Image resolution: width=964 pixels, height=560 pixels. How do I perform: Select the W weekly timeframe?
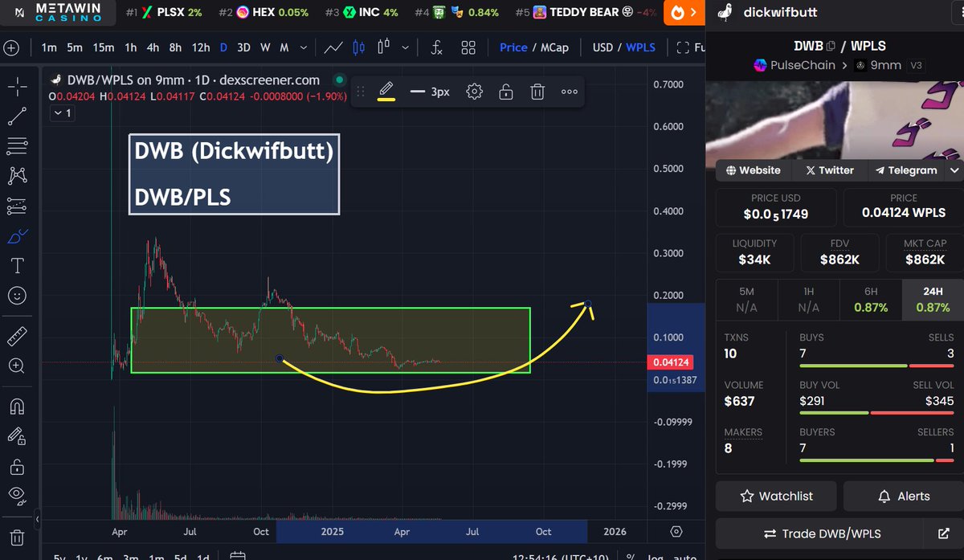pyautogui.click(x=266, y=47)
